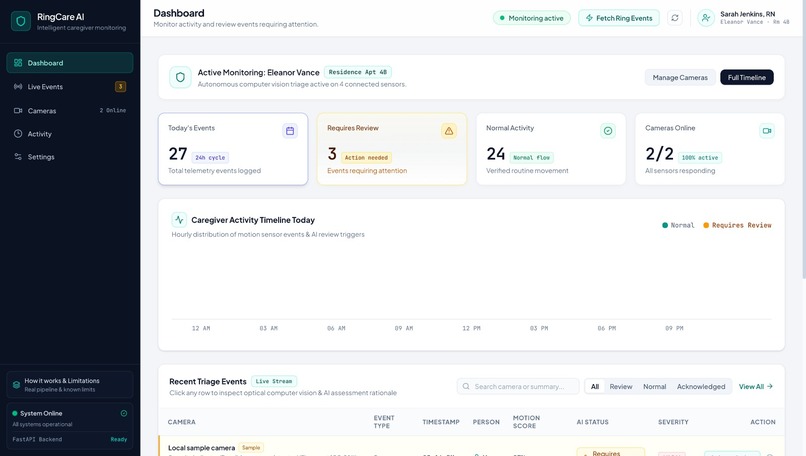806x456 pixels.
Task: Open the Full Timeline button
Action: pyautogui.click(x=747, y=78)
